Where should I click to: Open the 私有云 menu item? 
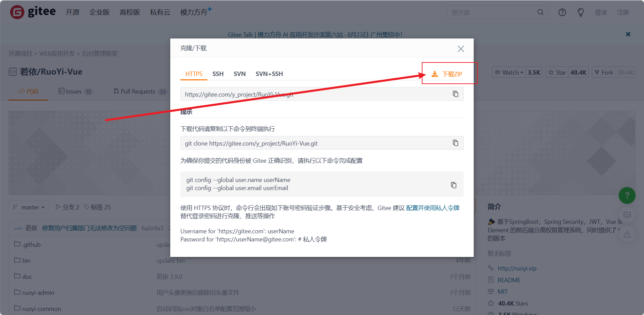(x=160, y=12)
